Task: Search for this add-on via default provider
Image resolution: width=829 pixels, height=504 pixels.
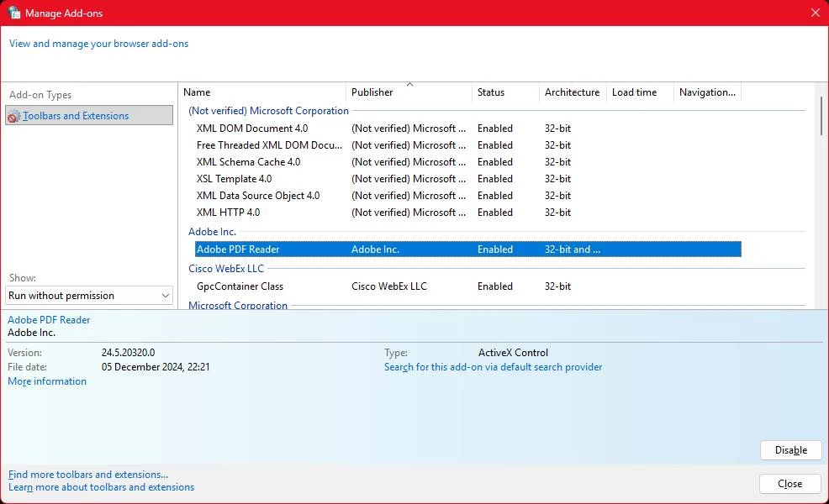Action: tap(494, 367)
